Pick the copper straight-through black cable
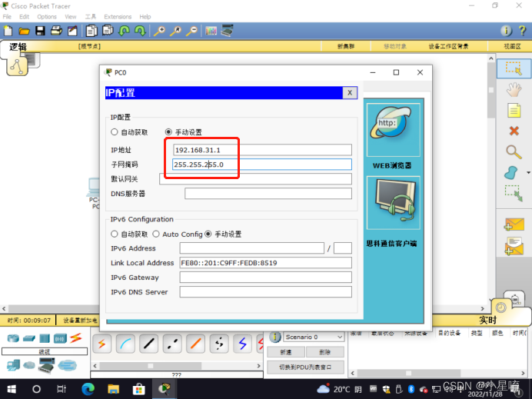This screenshot has height=399, width=532. coord(149,344)
